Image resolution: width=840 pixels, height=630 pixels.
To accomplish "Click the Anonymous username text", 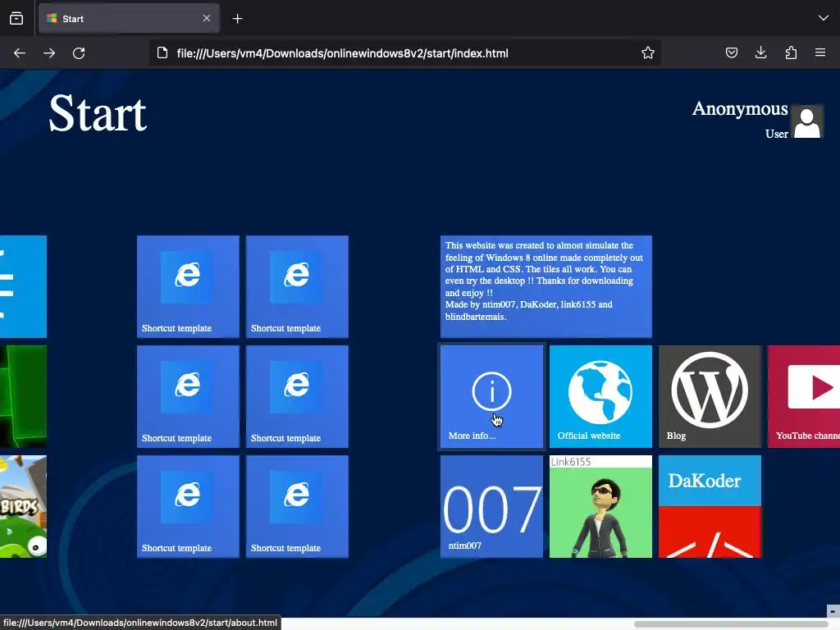I will (x=740, y=109).
